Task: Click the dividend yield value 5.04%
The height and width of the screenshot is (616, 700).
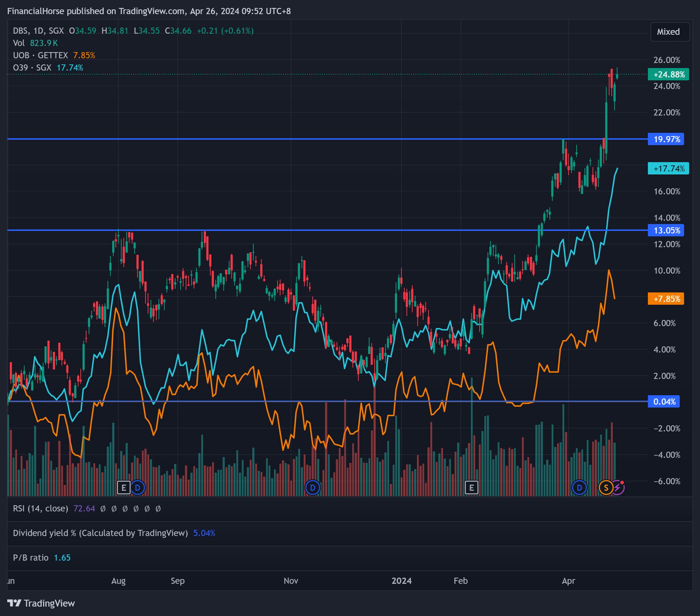Action: 204,533
